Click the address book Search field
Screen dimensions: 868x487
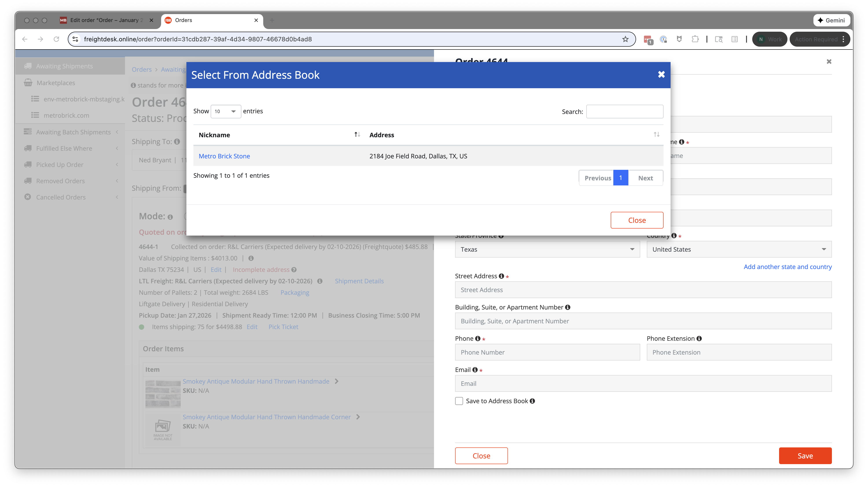click(624, 112)
